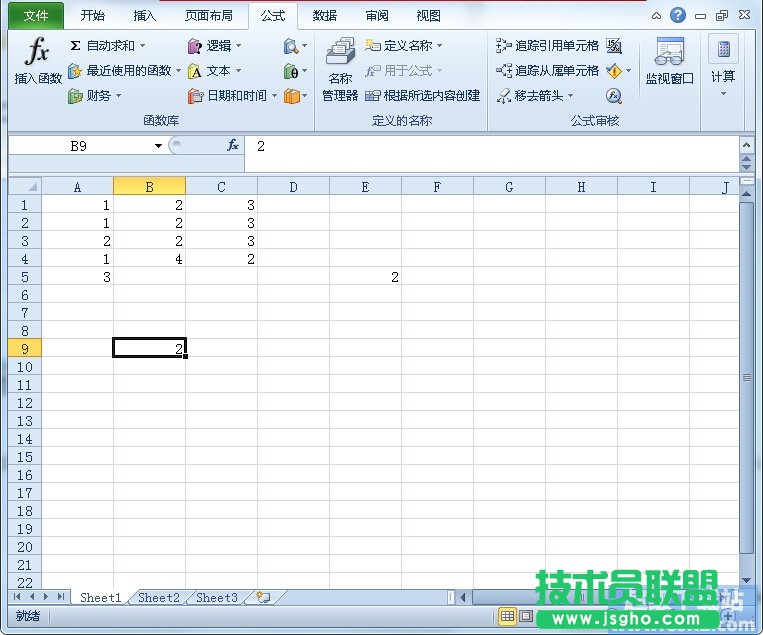Image resolution: width=763 pixels, height=635 pixels.
Task: Click the Insert Function (插入函数) icon
Action: click(x=38, y=62)
